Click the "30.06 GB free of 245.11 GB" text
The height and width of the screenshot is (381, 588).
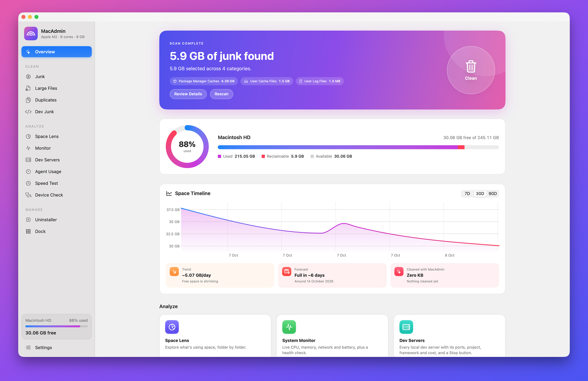pos(471,138)
